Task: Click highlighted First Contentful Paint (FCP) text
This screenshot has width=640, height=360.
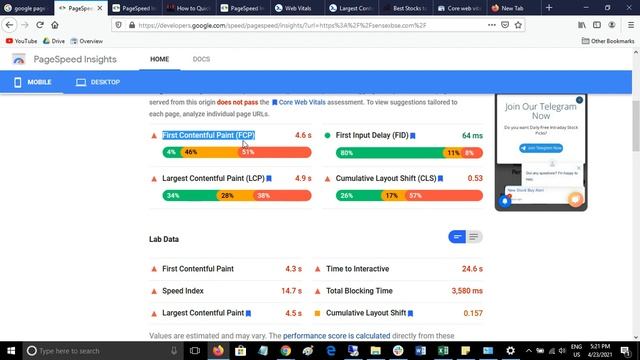Action: tap(209, 135)
